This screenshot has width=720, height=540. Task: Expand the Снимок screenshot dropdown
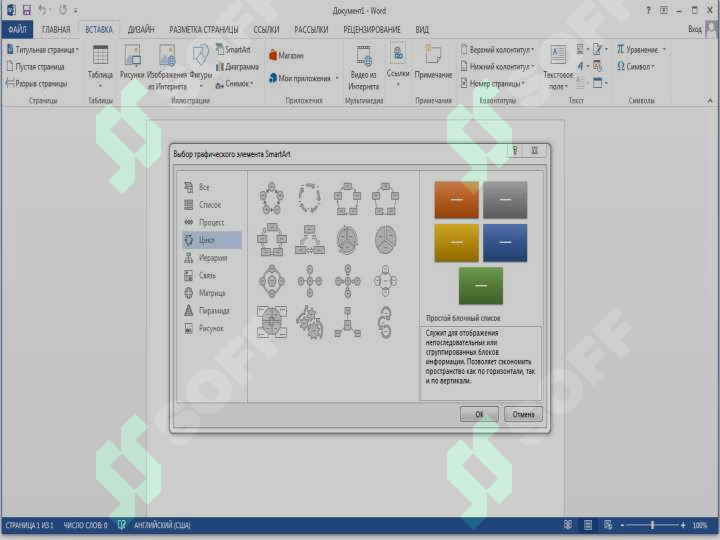[252, 84]
